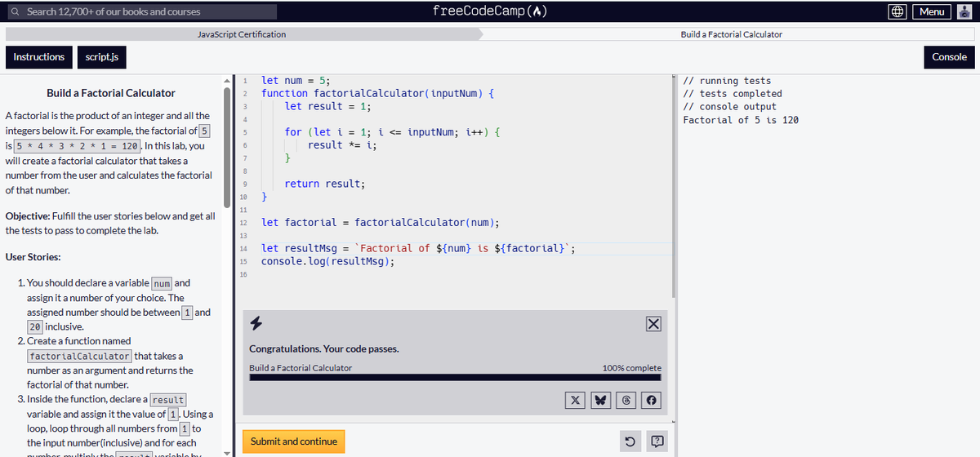Switch to the Instructions tab
980x457 pixels.
39,56
